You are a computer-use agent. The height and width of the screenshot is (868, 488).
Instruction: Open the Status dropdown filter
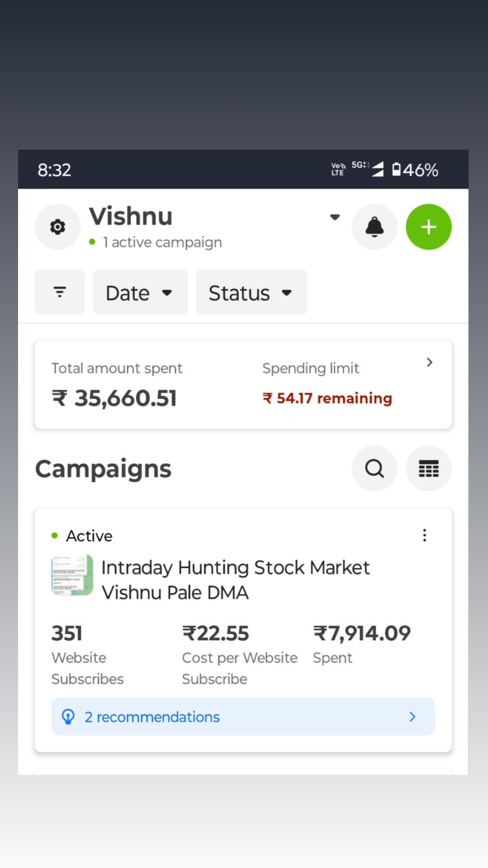click(x=251, y=292)
